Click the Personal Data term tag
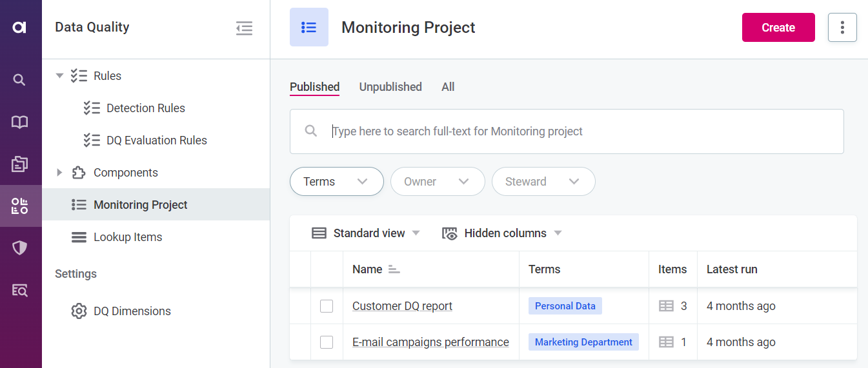Image resolution: width=868 pixels, height=368 pixels. tap(565, 306)
